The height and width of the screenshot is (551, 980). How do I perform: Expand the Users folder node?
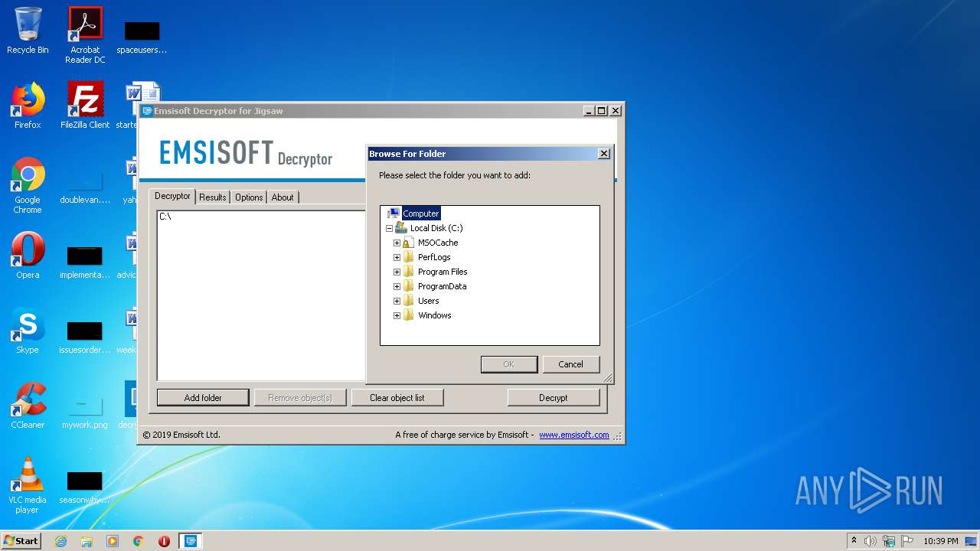pyautogui.click(x=397, y=301)
